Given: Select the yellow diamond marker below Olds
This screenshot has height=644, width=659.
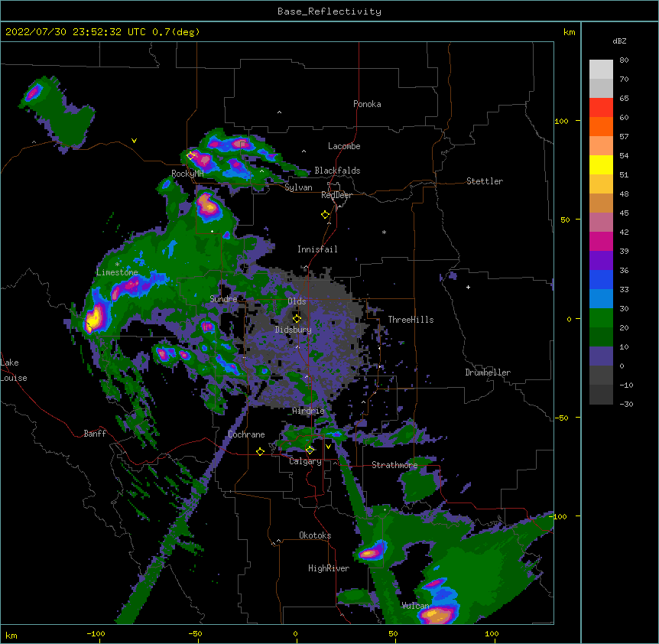Looking at the screenshot, I should [x=297, y=319].
